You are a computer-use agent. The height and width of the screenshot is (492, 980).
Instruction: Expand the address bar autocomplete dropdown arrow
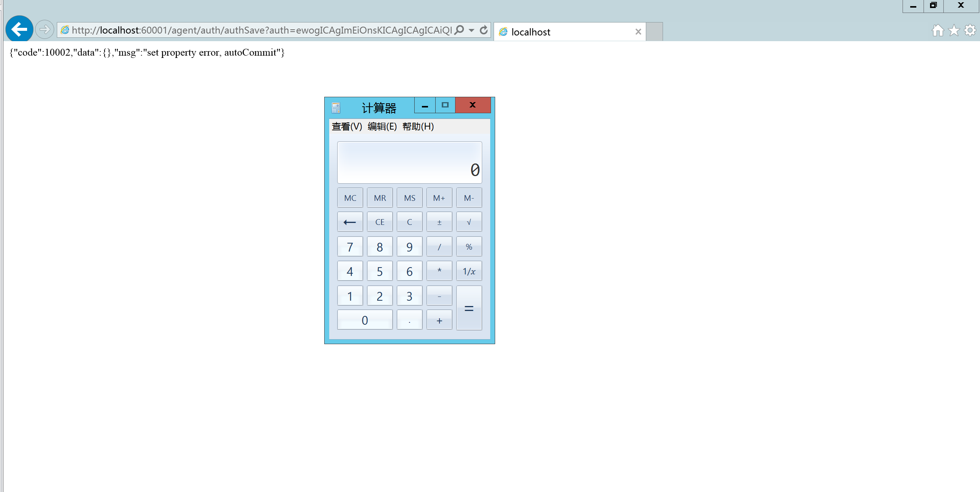[x=472, y=30]
